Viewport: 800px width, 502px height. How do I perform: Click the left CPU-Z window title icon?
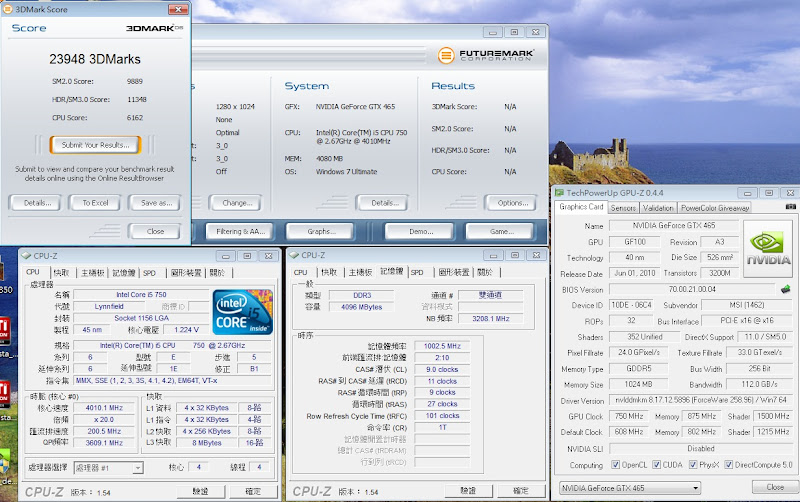click(26, 256)
